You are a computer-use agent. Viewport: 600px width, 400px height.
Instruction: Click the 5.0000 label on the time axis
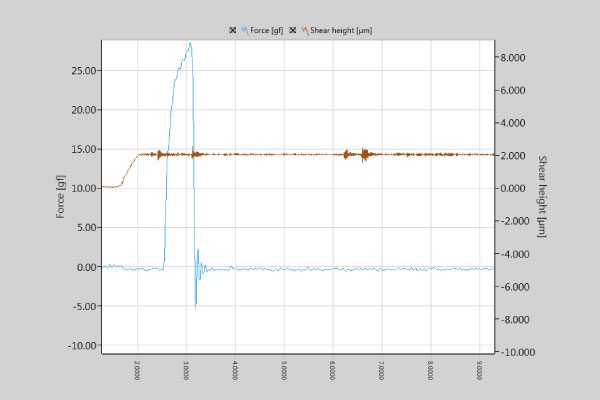click(x=284, y=371)
